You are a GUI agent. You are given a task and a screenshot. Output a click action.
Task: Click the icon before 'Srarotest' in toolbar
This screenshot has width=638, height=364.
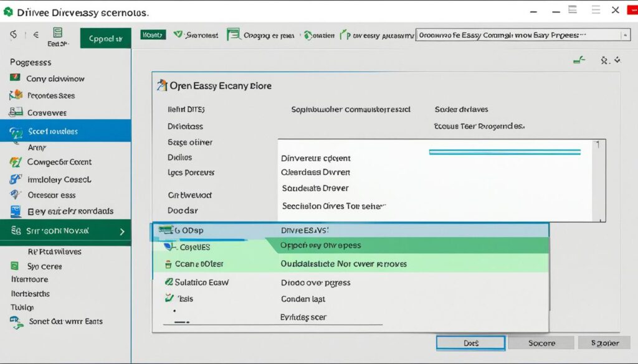[178, 34]
